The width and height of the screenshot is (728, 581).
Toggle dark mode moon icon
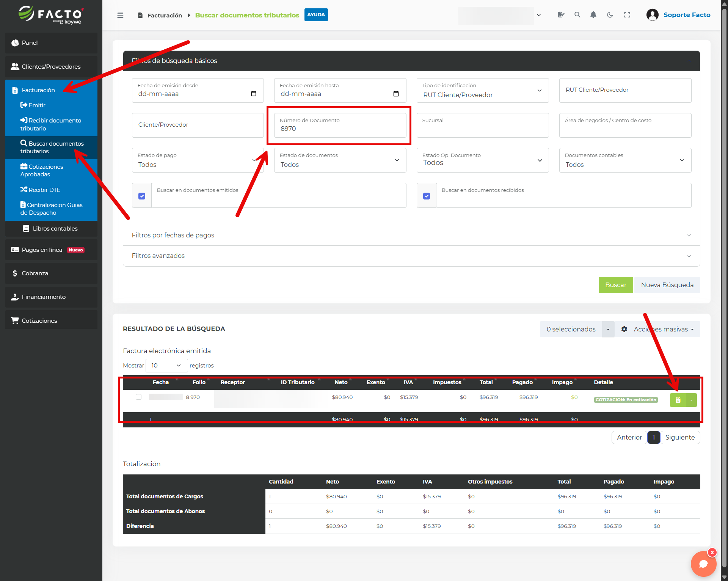pos(610,15)
